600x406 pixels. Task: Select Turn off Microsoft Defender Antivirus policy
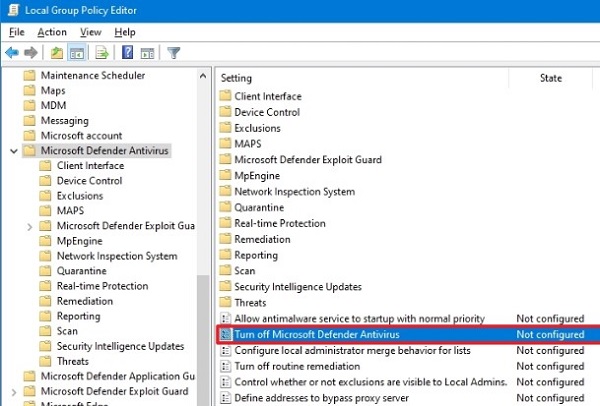point(317,334)
